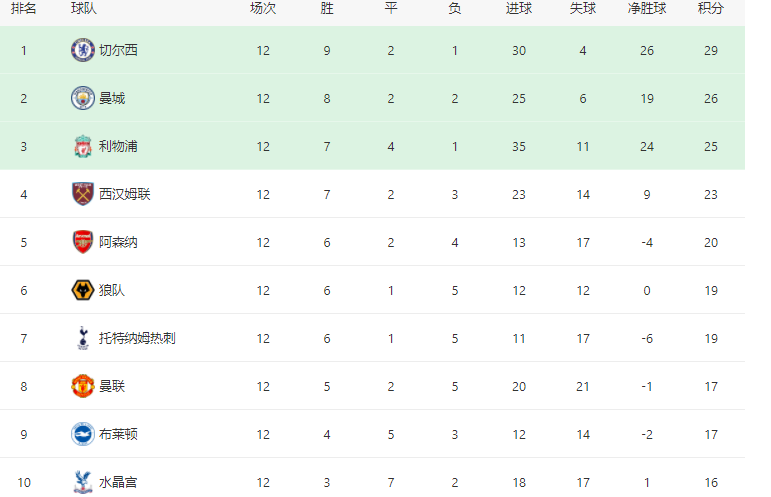Screen dimensions: 771x497
Task: Open the 利物浦 team name link
Action: (118, 146)
